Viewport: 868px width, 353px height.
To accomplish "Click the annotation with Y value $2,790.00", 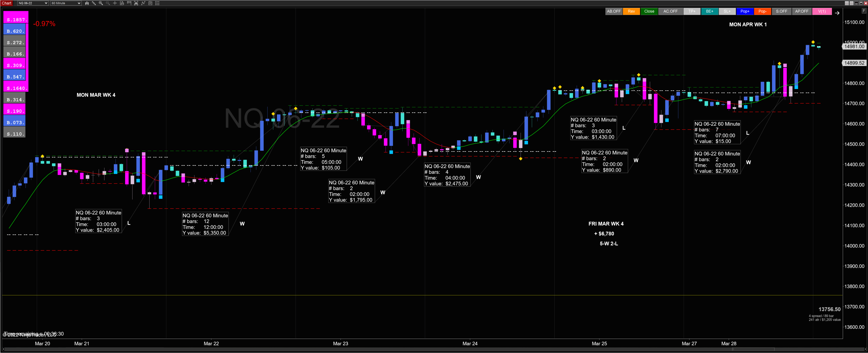I will click(717, 162).
